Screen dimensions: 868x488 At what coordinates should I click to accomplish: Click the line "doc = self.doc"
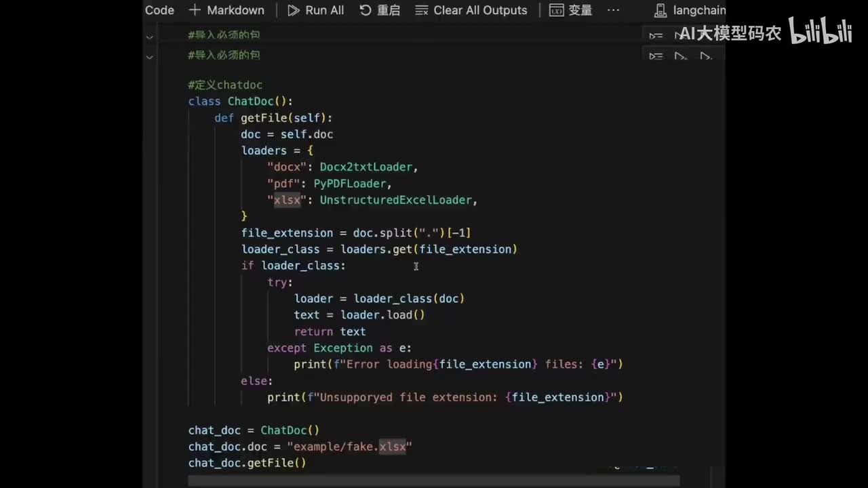287,134
